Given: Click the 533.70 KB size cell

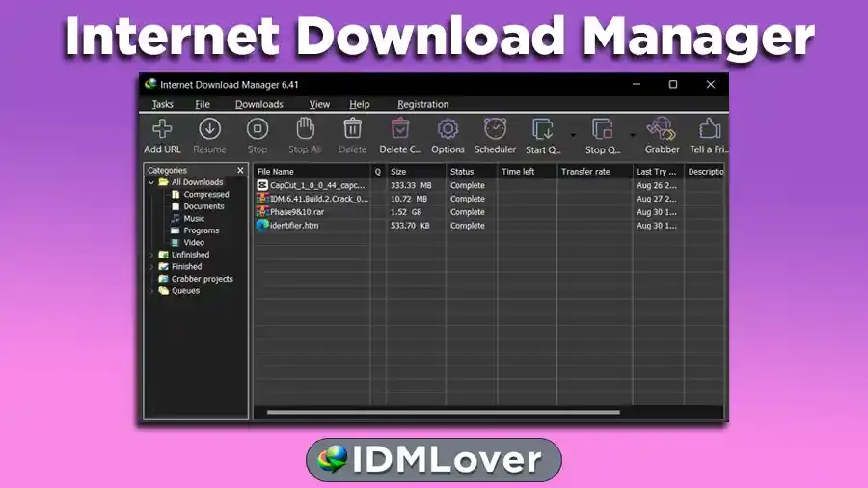Looking at the screenshot, I should 410,225.
